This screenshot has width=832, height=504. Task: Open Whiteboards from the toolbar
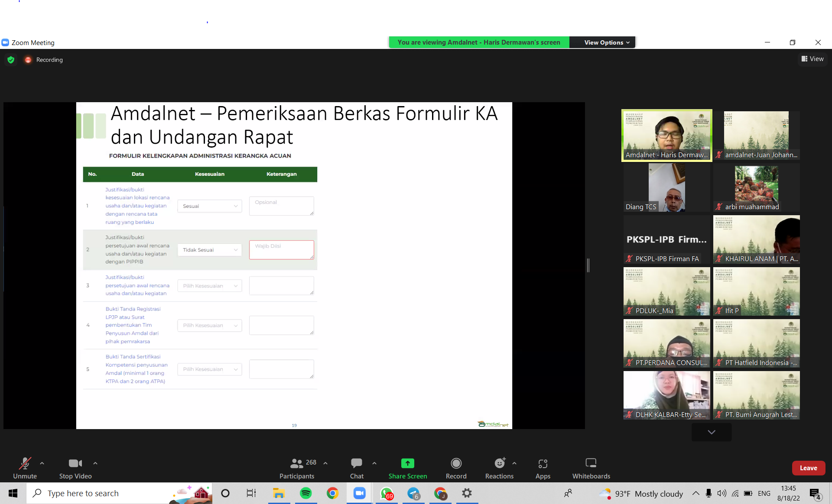coord(591,464)
